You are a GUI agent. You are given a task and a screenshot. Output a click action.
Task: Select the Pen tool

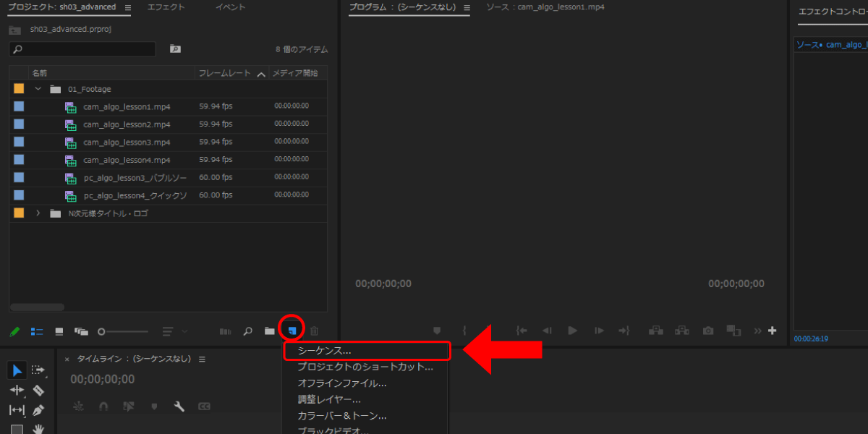[x=38, y=410]
